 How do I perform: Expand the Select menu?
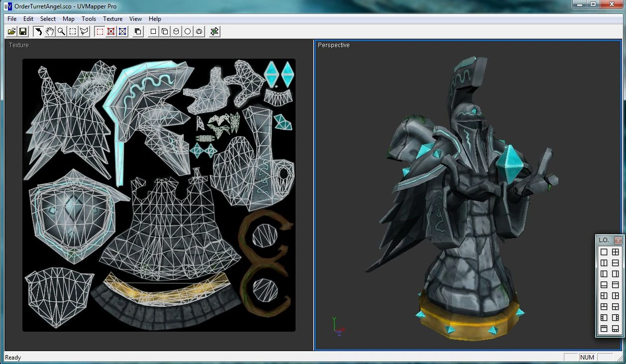[48, 19]
